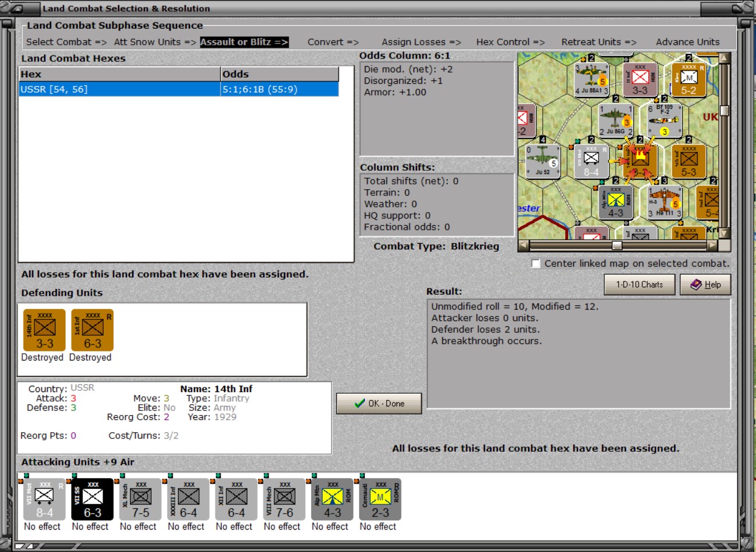Select the Romanian Alp Mtn 4-3 attacker

point(332,499)
